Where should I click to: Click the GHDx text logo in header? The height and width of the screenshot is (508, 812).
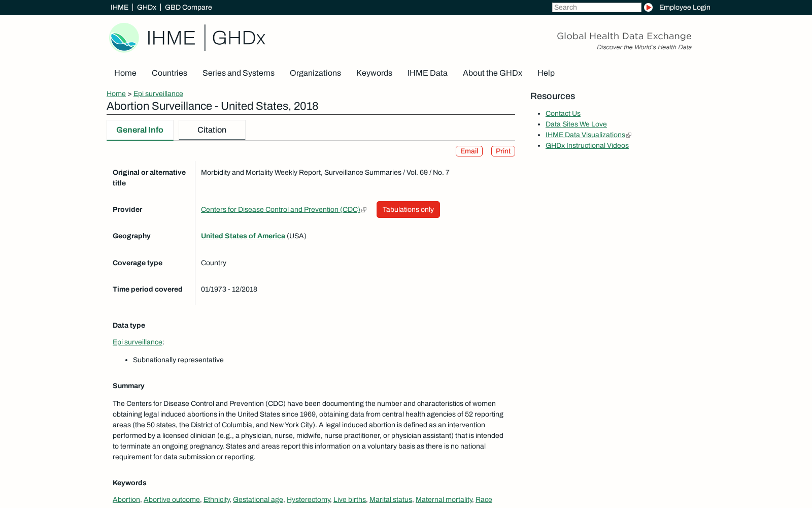[239, 38]
